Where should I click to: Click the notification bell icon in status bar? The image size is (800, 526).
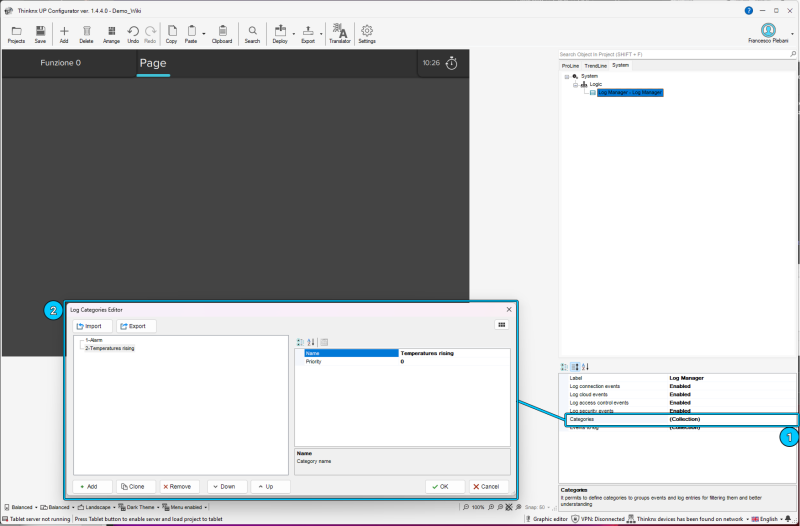click(x=788, y=519)
